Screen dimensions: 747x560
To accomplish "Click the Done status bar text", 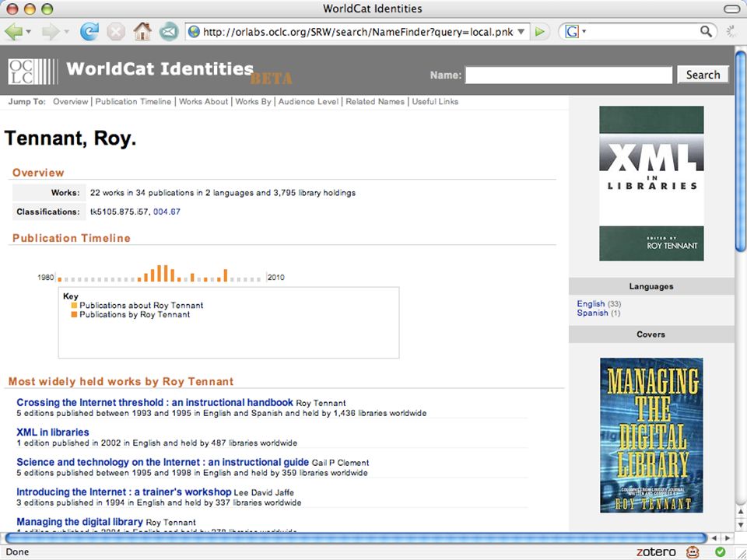I will coord(17,552).
